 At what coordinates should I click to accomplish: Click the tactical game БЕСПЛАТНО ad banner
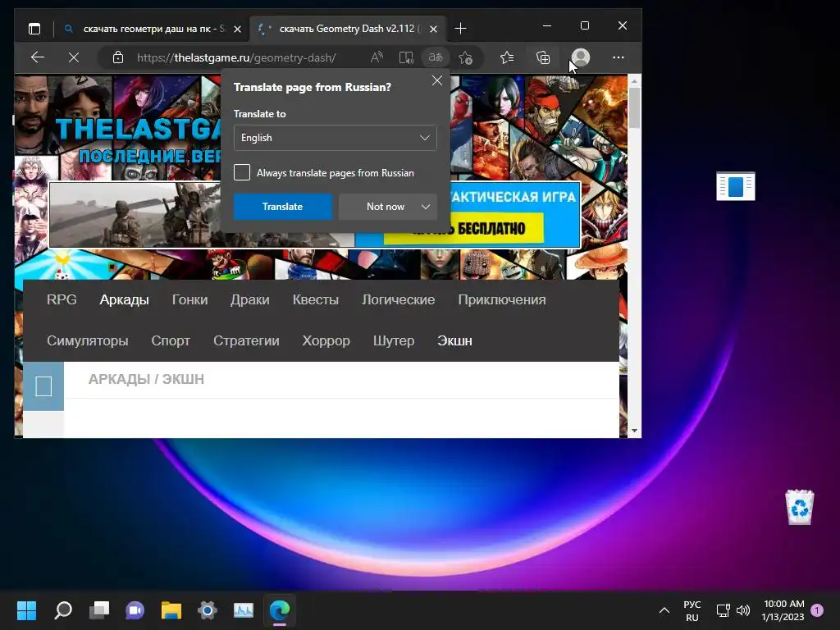pyautogui.click(x=314, y=215)
